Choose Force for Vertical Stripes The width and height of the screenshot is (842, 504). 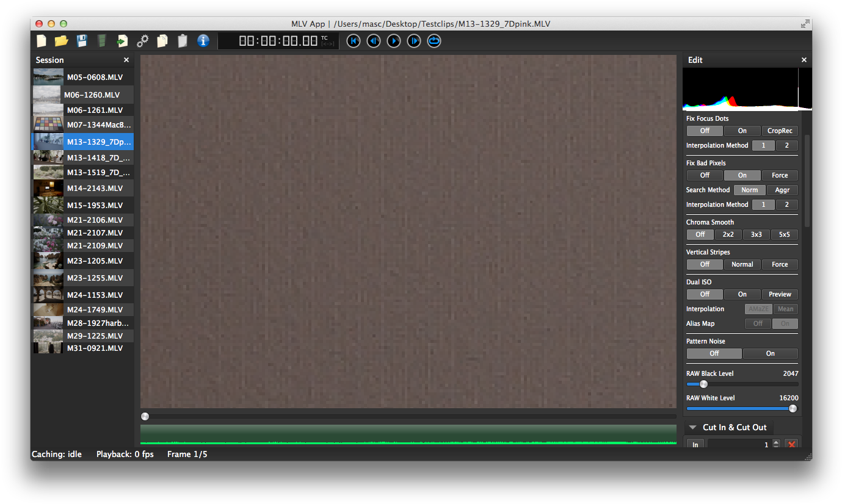(780, 264)
